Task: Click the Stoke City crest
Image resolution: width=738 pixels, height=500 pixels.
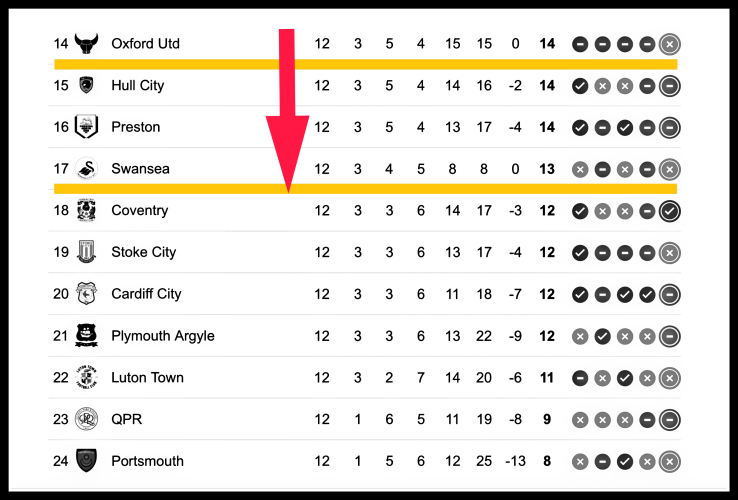Action: tap(87, 252)
